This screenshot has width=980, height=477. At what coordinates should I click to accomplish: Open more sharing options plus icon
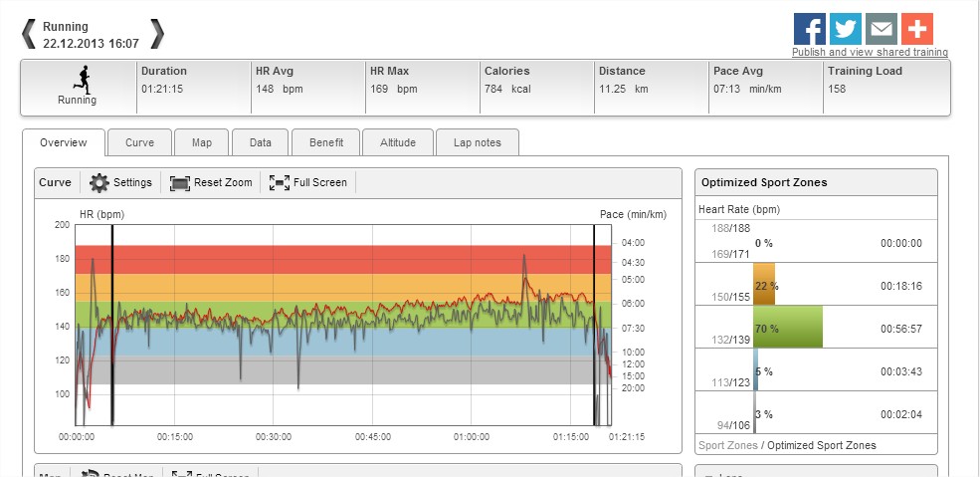pos(917,29)
